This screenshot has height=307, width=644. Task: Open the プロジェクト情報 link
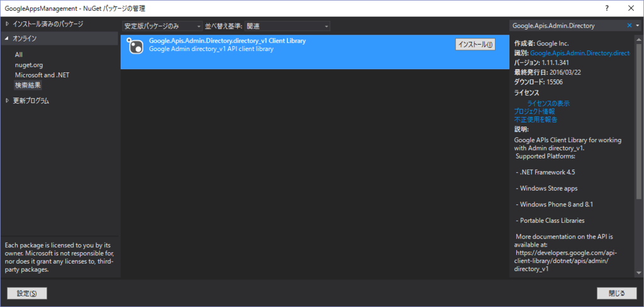tap(535, 111)
